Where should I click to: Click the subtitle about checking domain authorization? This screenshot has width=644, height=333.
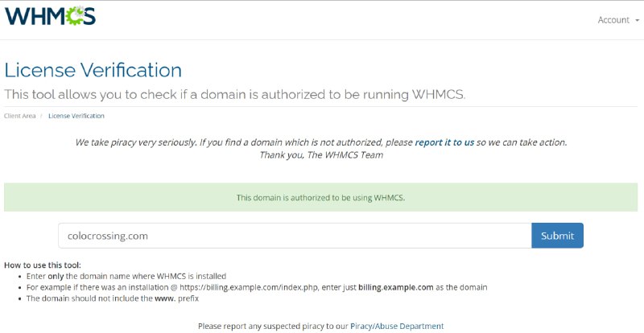(x=235, y=94)
